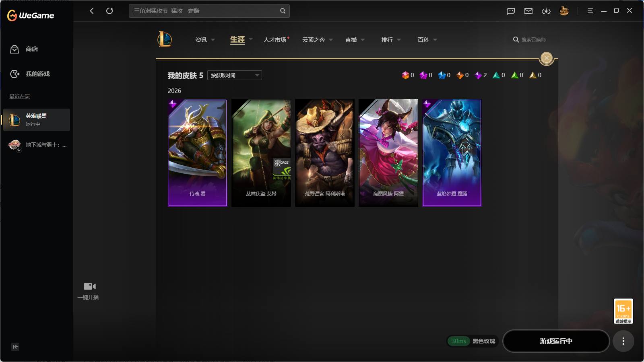Click the 最近在玩 section label
Screen dimensions: 644x362
20,97
